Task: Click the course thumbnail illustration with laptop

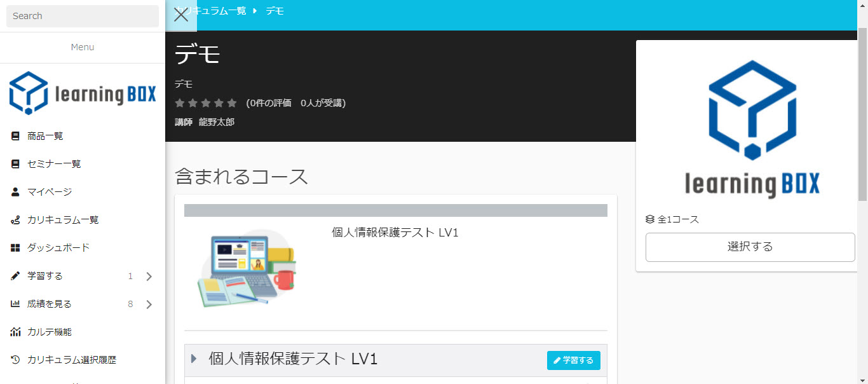Action: coord(247,268)
